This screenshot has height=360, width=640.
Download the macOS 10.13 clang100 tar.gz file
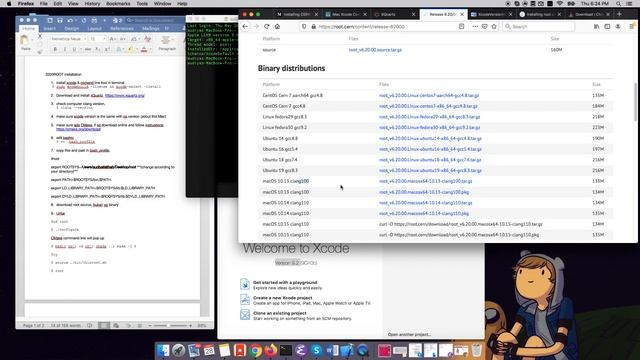point(425,181)
